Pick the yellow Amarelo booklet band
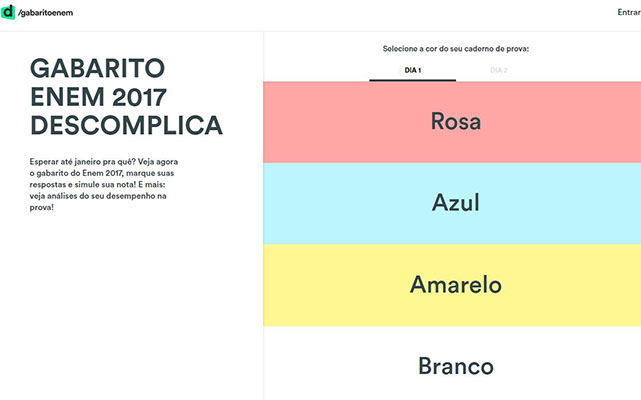The height and width of the screenshot is (400, 641). 452,285
